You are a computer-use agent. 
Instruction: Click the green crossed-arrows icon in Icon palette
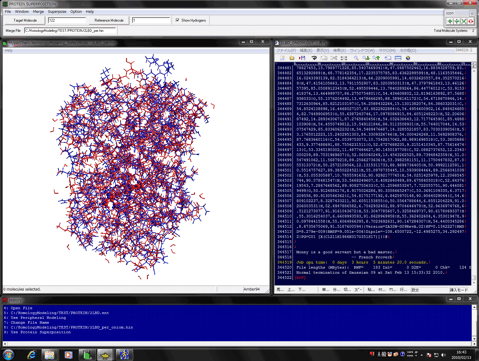tap(464, 21)
